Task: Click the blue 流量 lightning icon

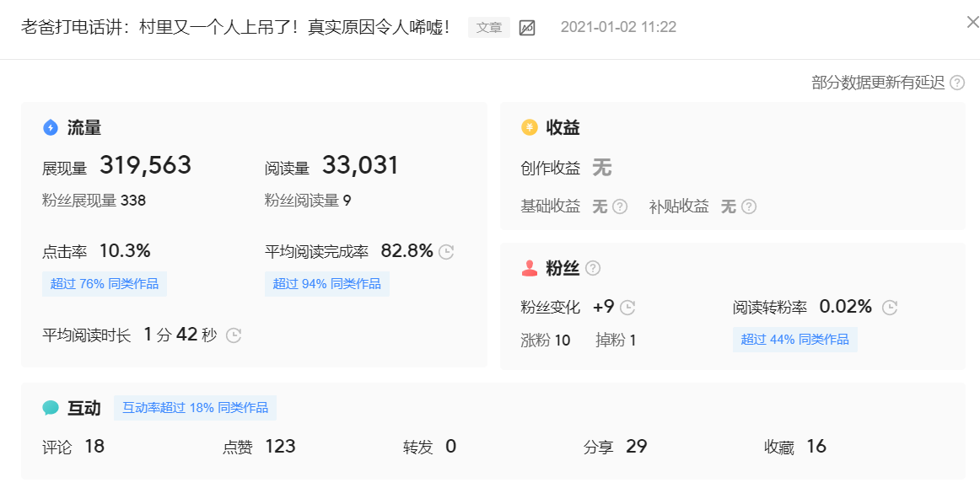Action: pos(50,127)
